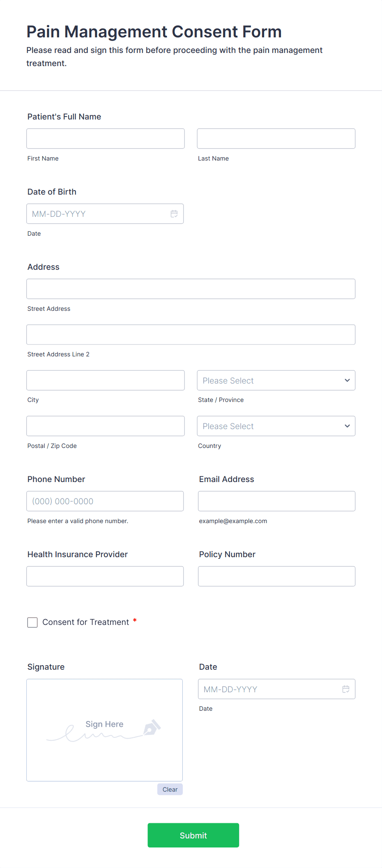382x868 pixels.
Task: Open the signature Date calendar picker
Action: click(x=345, y=689)
